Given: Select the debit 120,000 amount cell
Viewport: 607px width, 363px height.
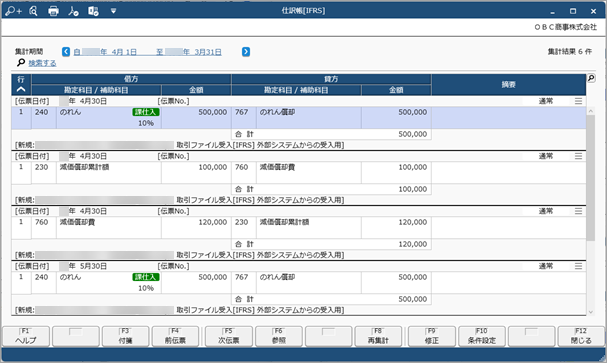Looking at the screenshot, I should pyautogui.click(x=196, y=228).
